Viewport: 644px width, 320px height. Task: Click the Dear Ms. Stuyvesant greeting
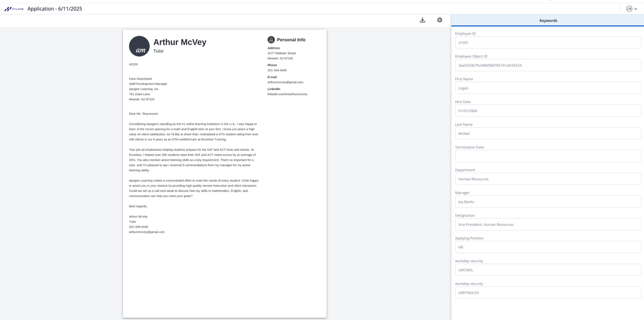(143, 114)
